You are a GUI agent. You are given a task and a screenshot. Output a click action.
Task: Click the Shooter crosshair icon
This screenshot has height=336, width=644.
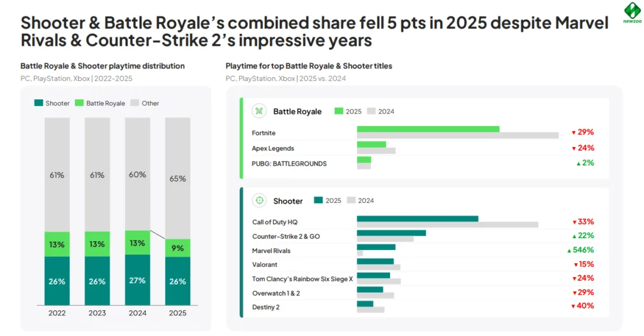point(258,201)
